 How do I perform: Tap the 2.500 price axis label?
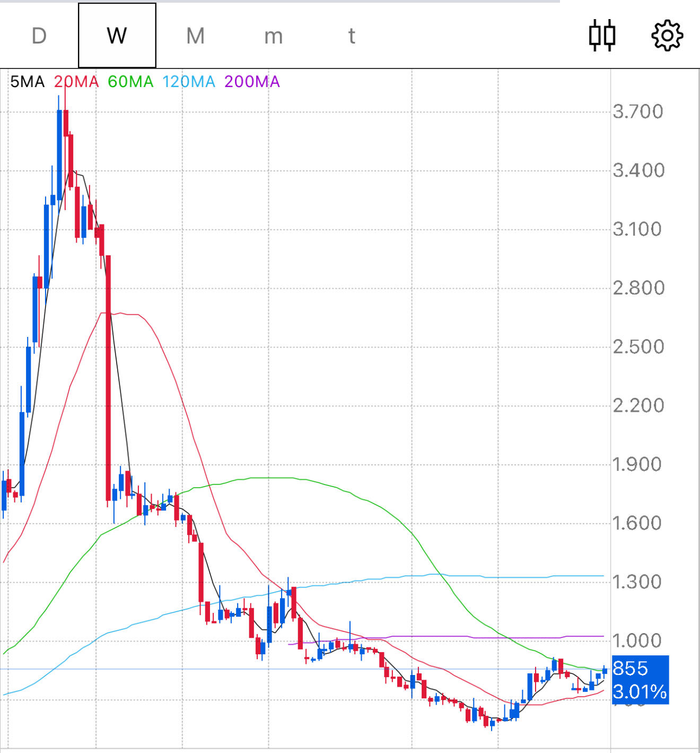tap(638, 348)
